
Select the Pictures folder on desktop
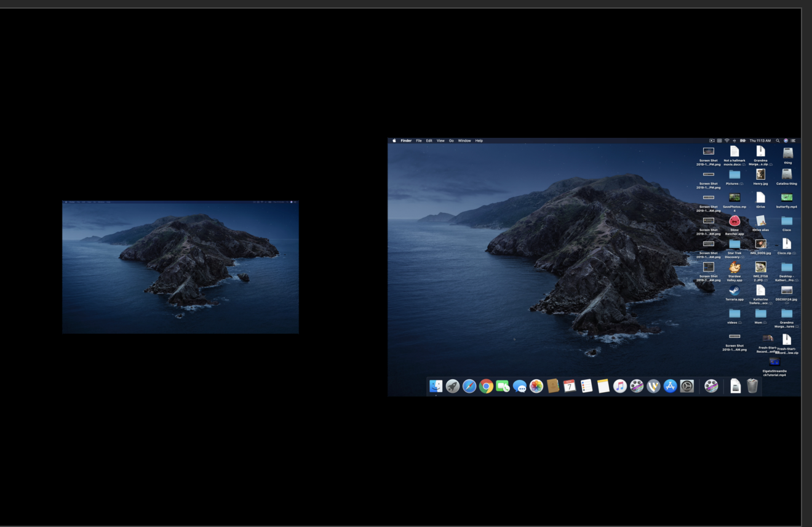click(x=734, y=175)
